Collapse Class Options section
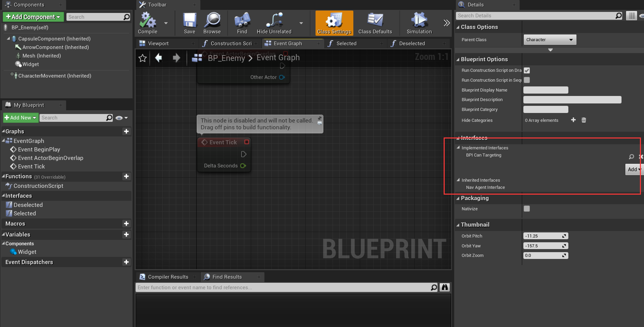The width and height of the screenshot is (644, 327). [x=458, y=27]
